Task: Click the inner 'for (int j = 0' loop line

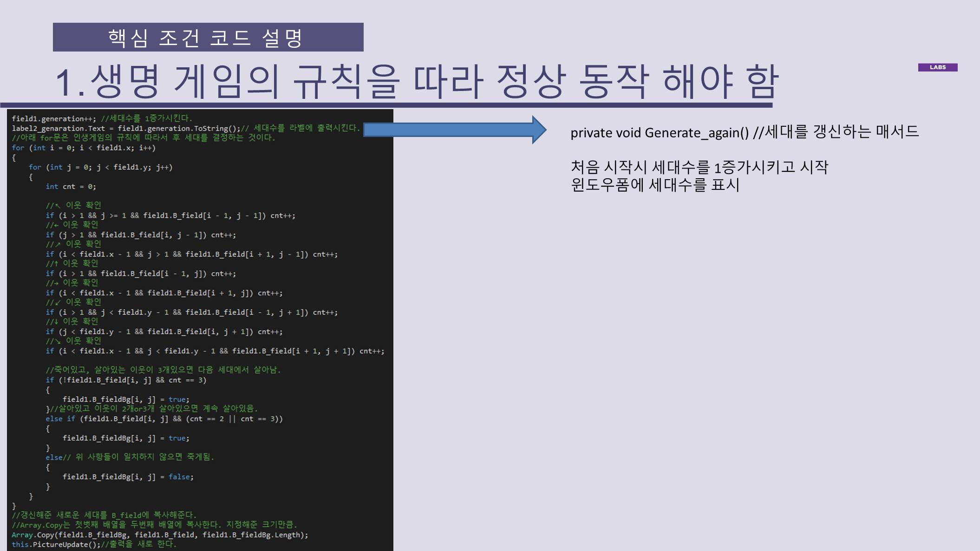Action: point(100,167)
